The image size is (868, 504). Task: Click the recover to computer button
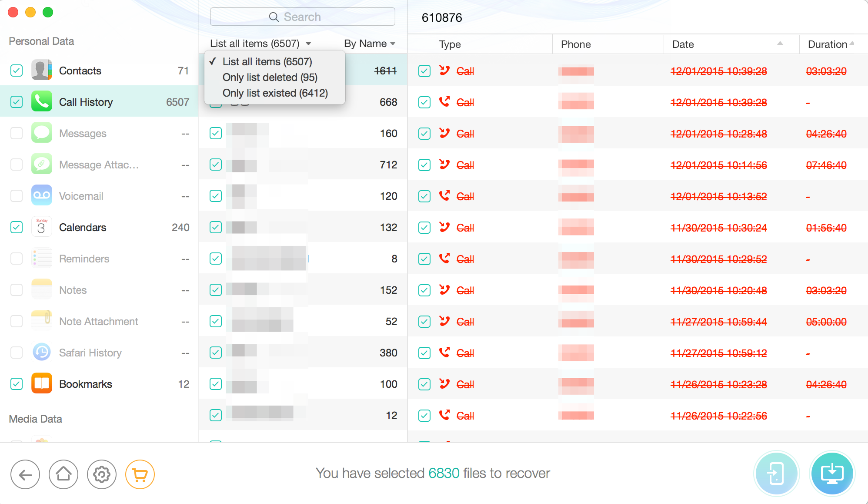[832, 474]
